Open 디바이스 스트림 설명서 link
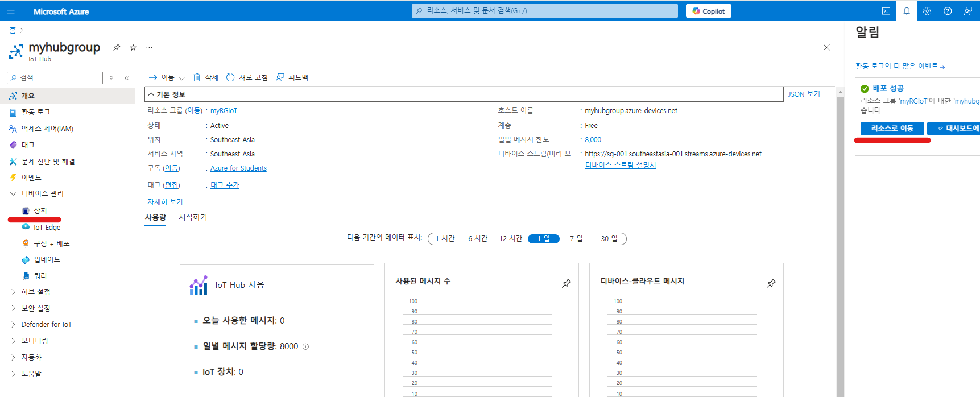Screen dimensions: 980x397 pyautogui.click(x=620, y=165)
